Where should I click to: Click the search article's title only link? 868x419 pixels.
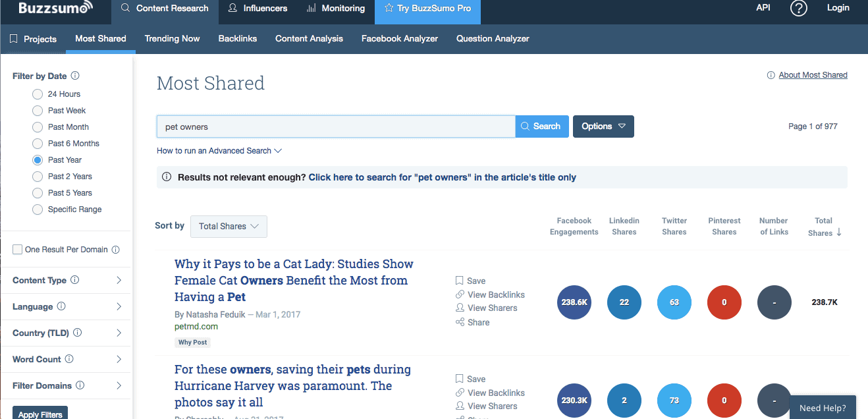[442, 177]
